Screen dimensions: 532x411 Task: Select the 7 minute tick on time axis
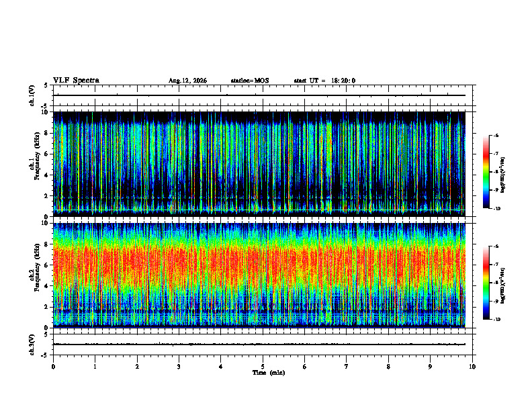pos(347,367)
